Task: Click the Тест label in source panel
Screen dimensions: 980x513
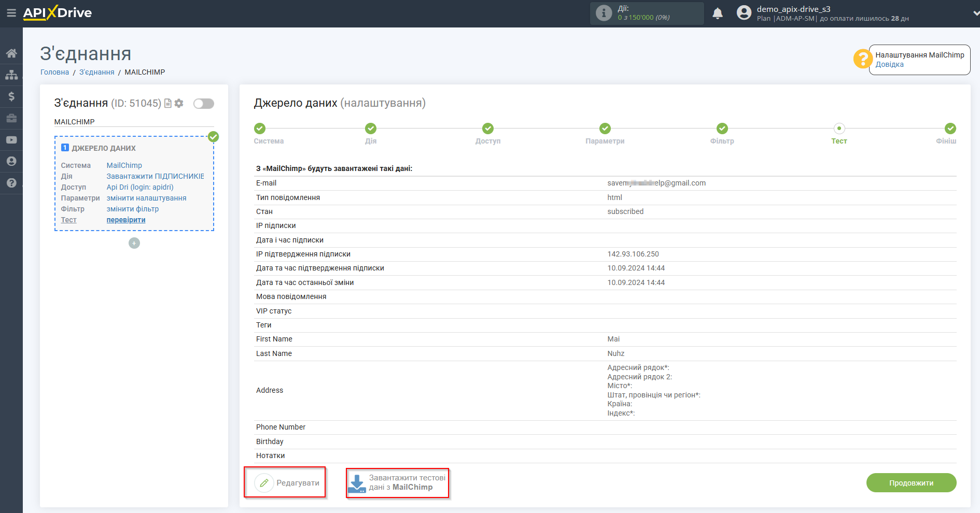Action: coord(68,220)
